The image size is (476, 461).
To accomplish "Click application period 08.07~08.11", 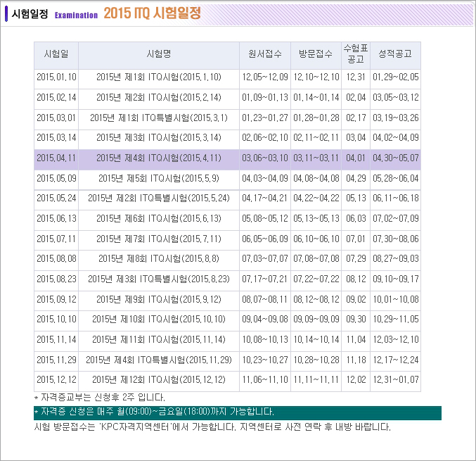I will tap(265, 299).
